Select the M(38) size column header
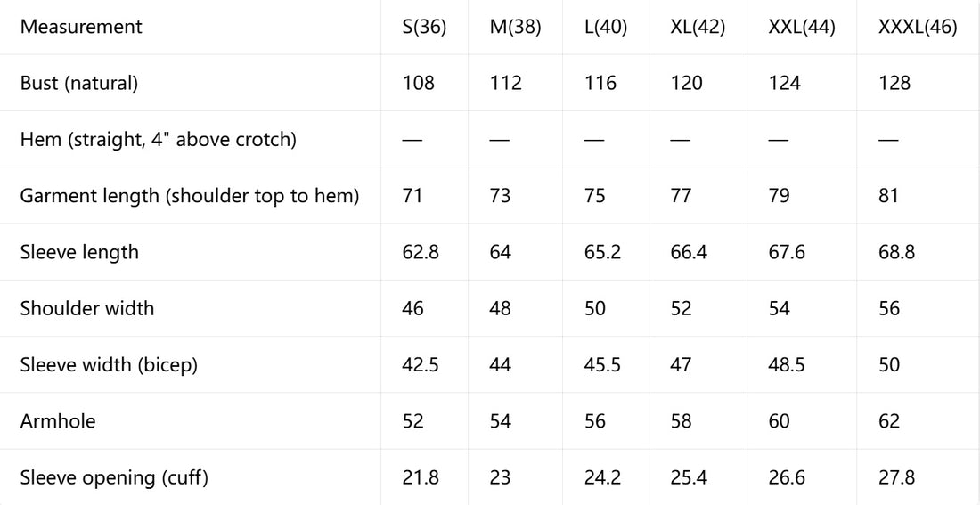The width and height of the screenshot is (980, 505). [515, 28]
